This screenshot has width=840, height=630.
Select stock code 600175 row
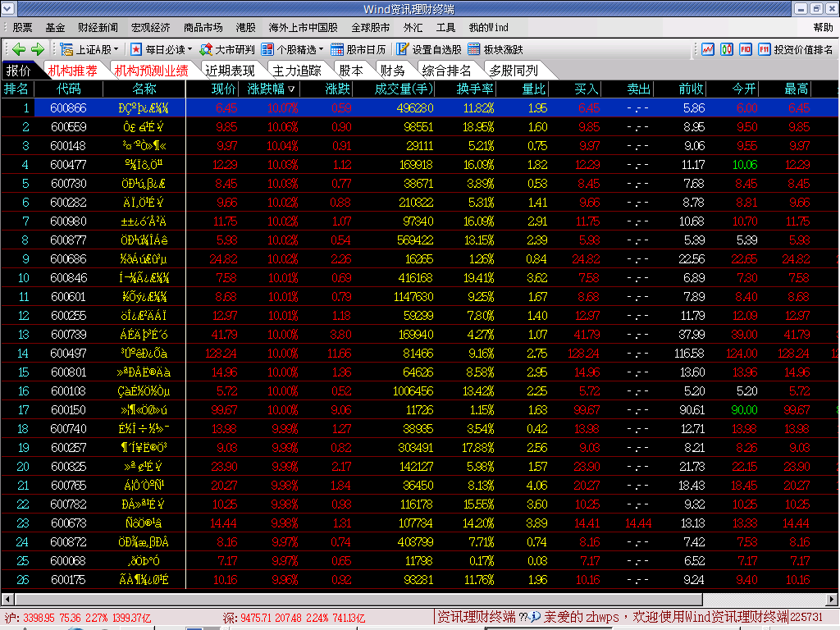click(x=419, y=580)
